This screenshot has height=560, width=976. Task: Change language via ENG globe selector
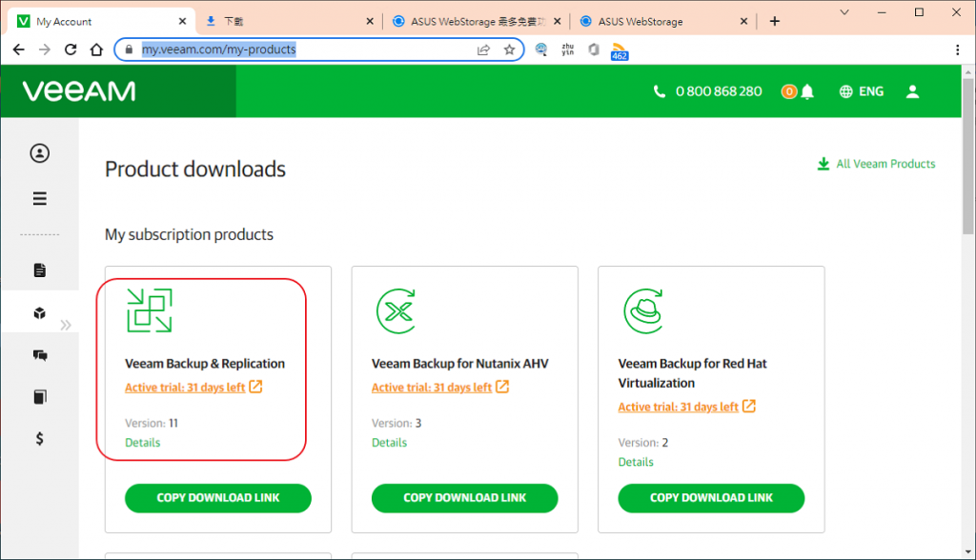(862, 92)
